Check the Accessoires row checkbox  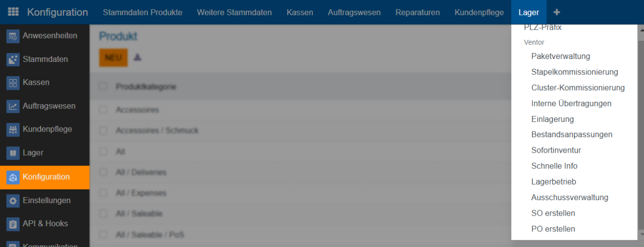pos(103,110)
